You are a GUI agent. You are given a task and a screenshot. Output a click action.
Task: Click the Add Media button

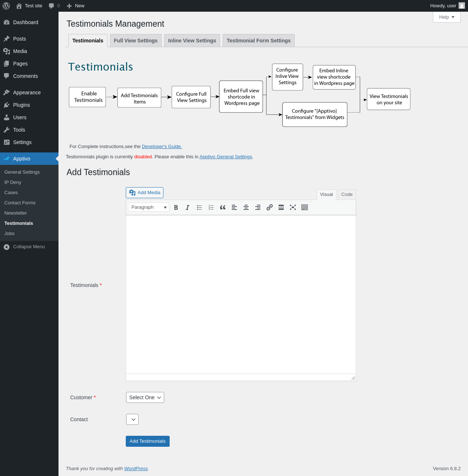click(x=144, y=193)
